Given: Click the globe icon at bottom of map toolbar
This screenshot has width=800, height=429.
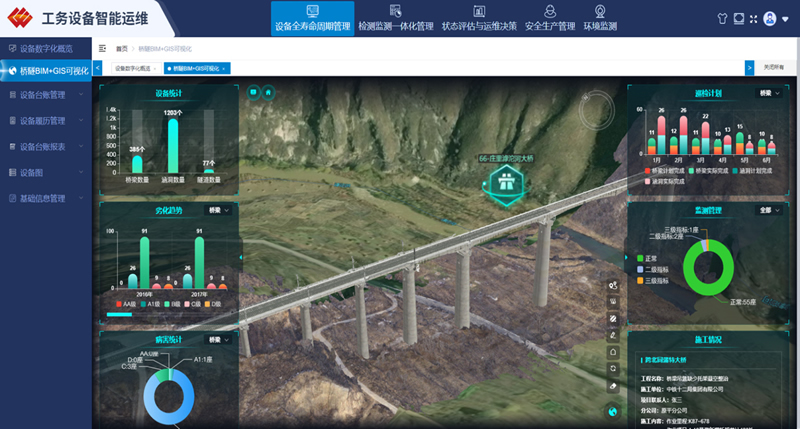Looking at the screenshot, I should click(x=612, y=410).
